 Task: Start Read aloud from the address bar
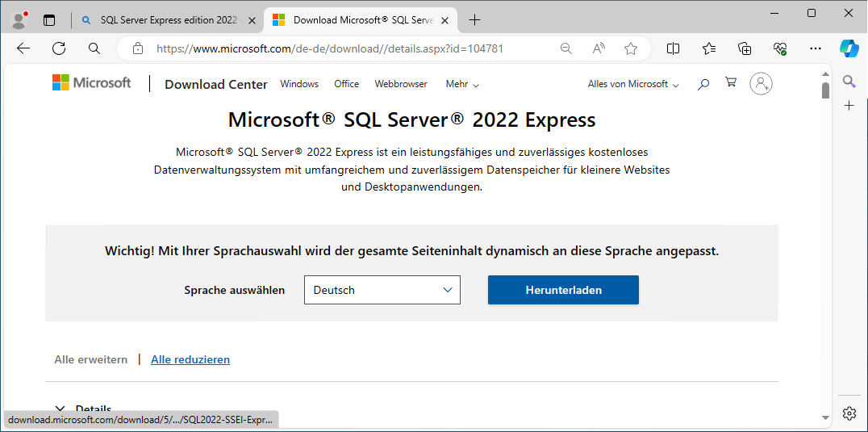tap(599, 48)
